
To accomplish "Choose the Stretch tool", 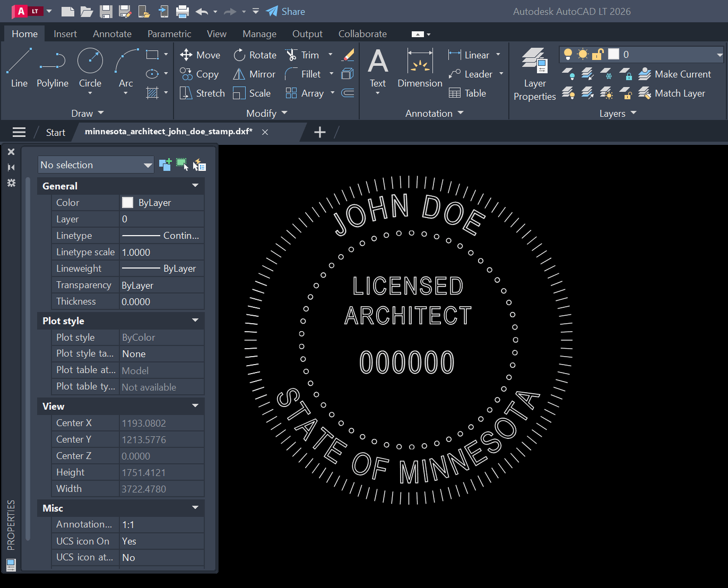I will click(202, 93).
